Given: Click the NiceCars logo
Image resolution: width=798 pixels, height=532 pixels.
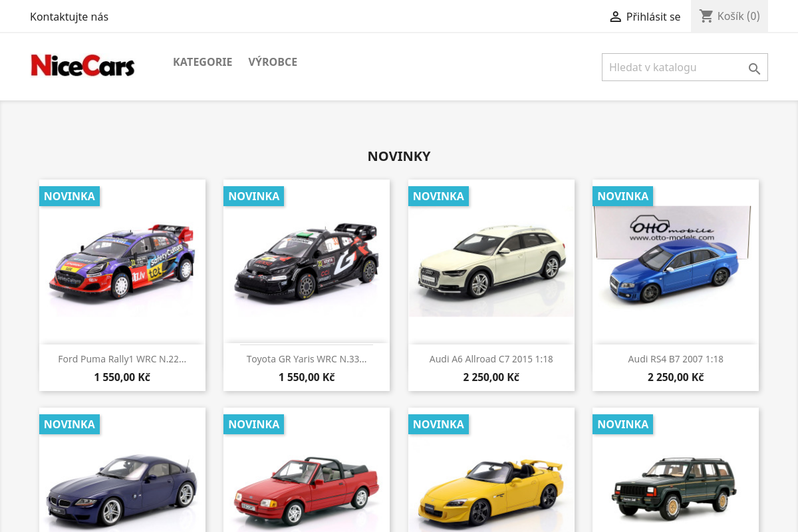Looking at the screenshot, I should coord(83,65).
